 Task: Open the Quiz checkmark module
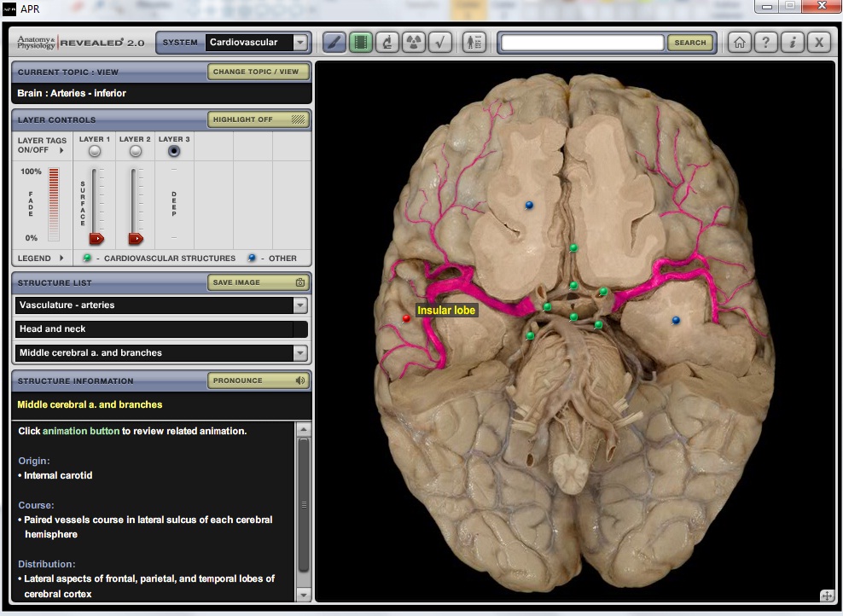click(439, 43)
